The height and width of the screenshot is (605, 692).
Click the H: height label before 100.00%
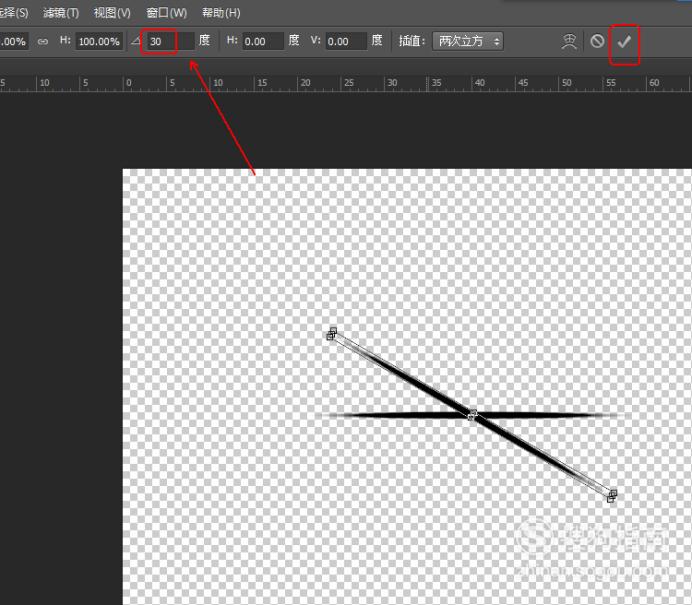(65, 40)
